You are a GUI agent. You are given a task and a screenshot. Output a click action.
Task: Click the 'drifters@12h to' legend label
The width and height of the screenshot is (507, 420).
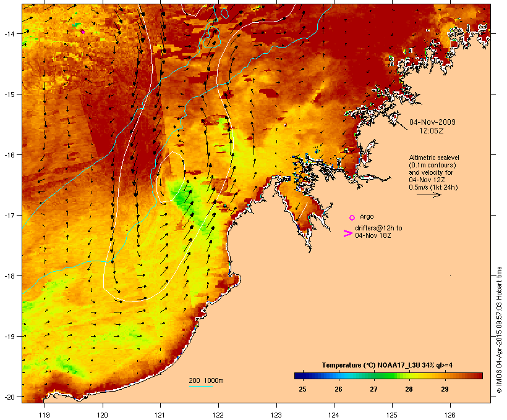point(378,228)
